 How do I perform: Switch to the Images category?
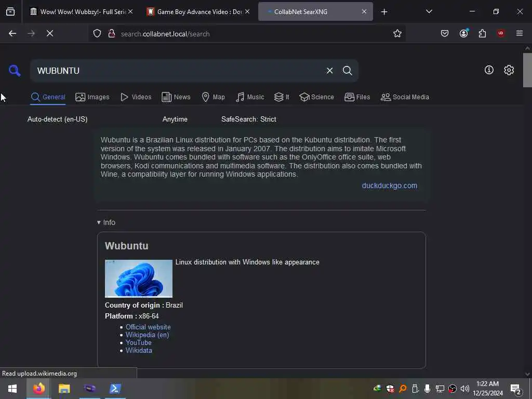tap(92, 97)
